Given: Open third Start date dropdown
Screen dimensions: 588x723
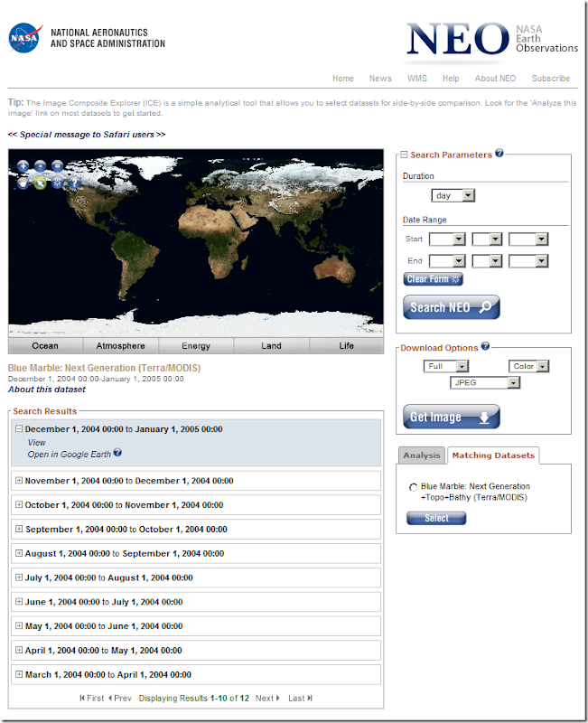Looking at the screenshot, I should (x=528, y=239).
